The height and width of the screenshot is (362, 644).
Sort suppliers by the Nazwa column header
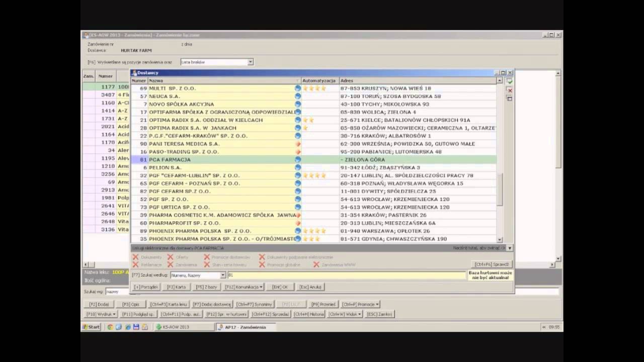coord(224,80)
